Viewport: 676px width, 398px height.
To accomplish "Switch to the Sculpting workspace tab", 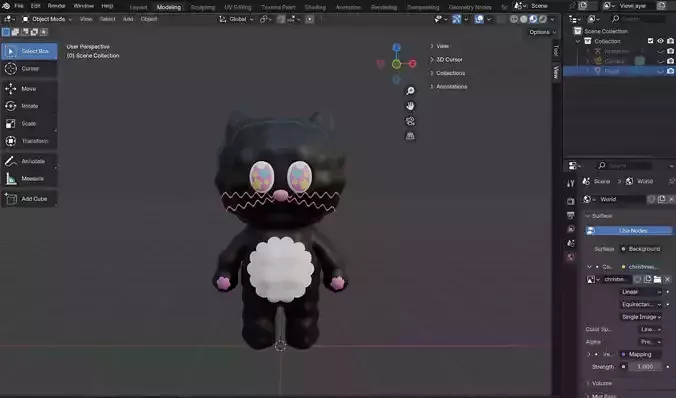I will pyautogui.click(x=202, y=7).
